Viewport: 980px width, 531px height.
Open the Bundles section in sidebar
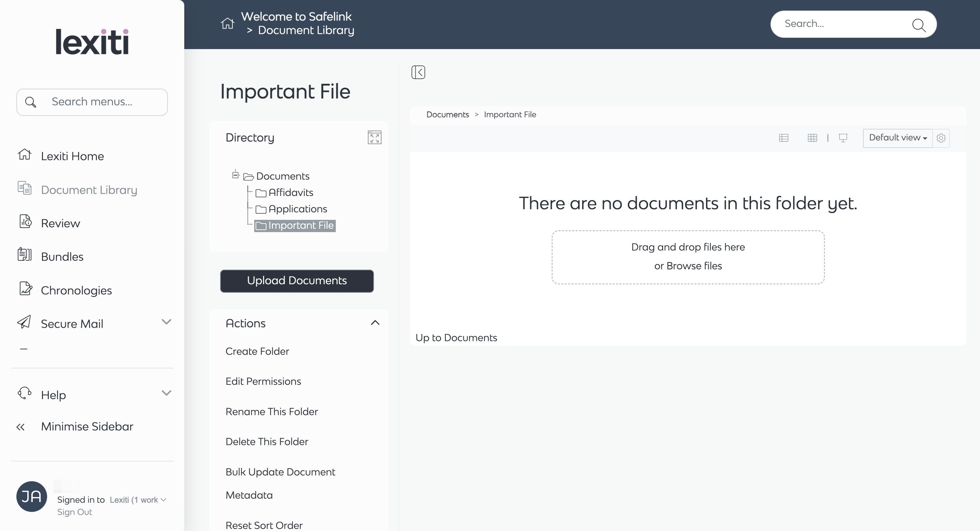62,257
